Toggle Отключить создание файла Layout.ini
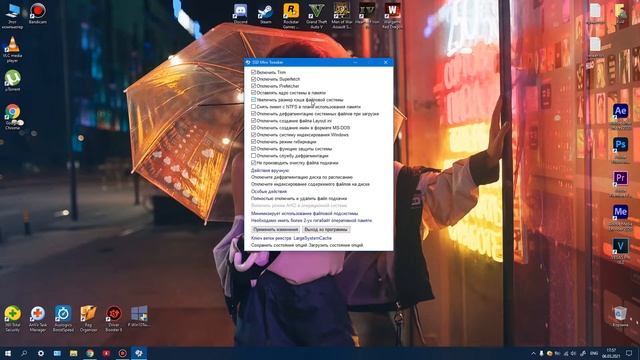The height and width of the screenshot is (360, 640). (253, 121)
